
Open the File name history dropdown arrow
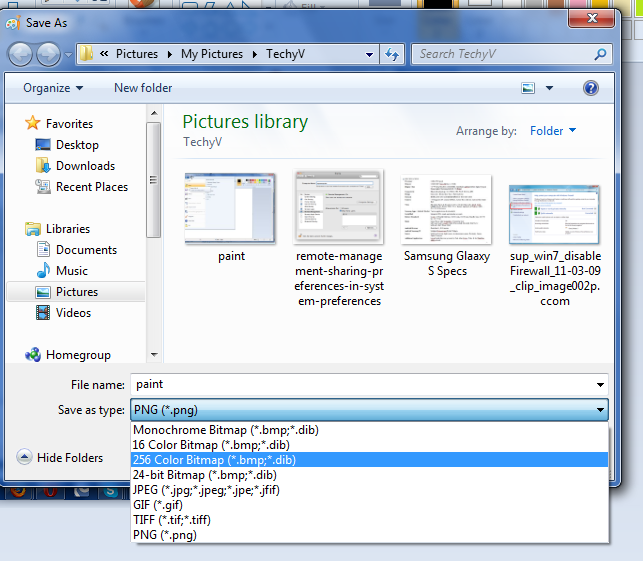coord(599,385)
